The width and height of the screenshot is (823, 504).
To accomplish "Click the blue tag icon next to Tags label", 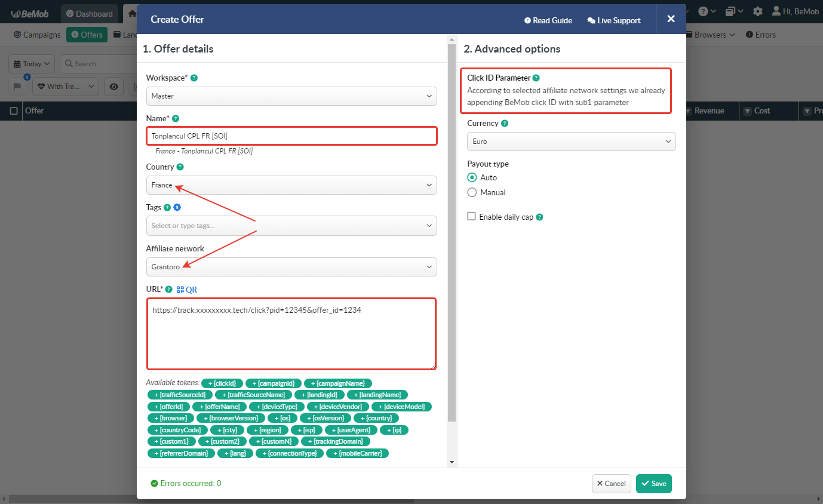I will coord(176,207).
